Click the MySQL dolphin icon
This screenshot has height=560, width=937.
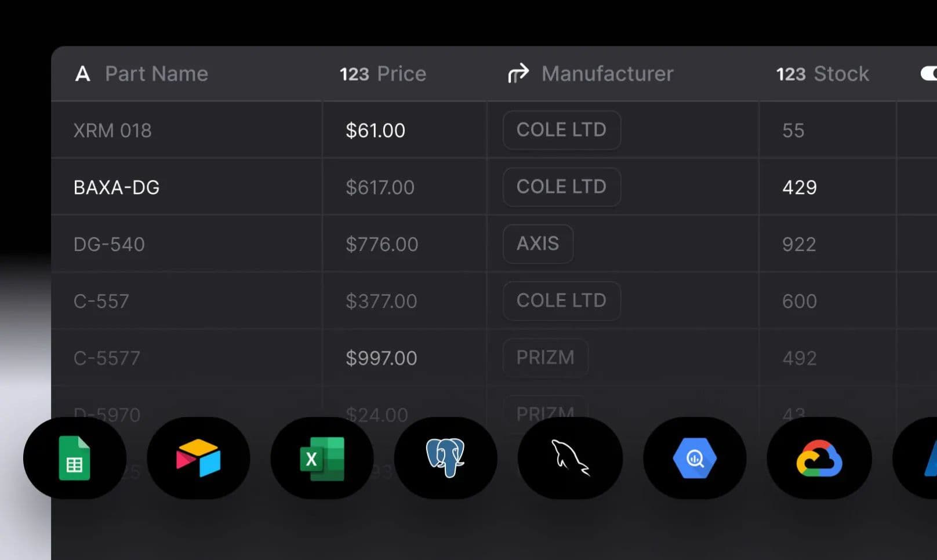[x=570, y=458]
